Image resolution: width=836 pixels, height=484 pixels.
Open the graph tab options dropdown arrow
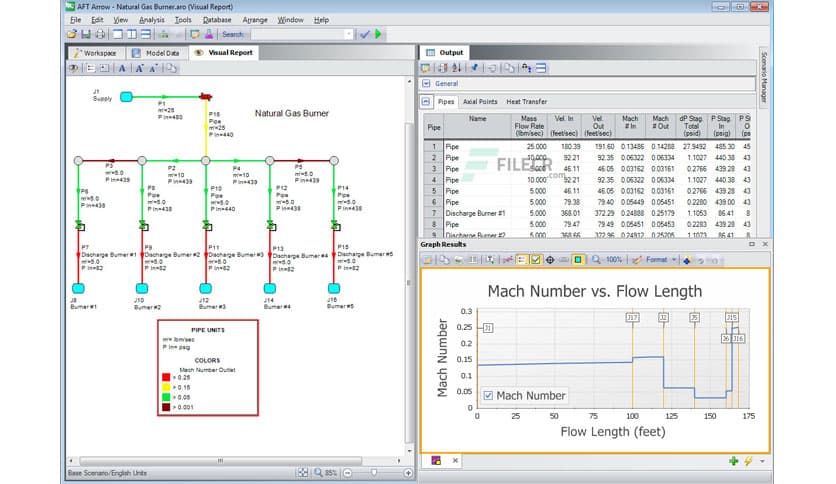pos(762,461)
